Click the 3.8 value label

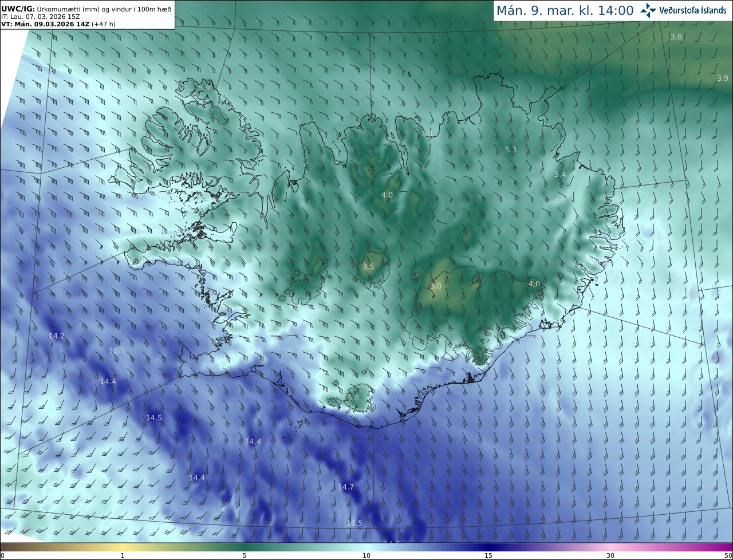pos(676,37)
